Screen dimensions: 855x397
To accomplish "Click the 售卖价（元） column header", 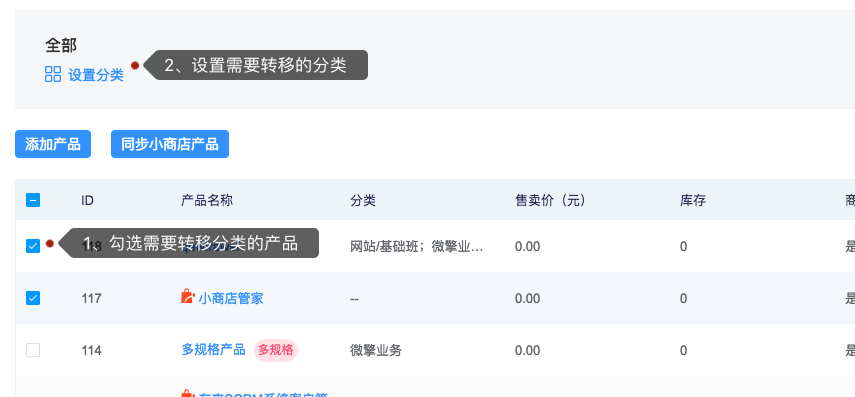I will click(x=550, y=201).
